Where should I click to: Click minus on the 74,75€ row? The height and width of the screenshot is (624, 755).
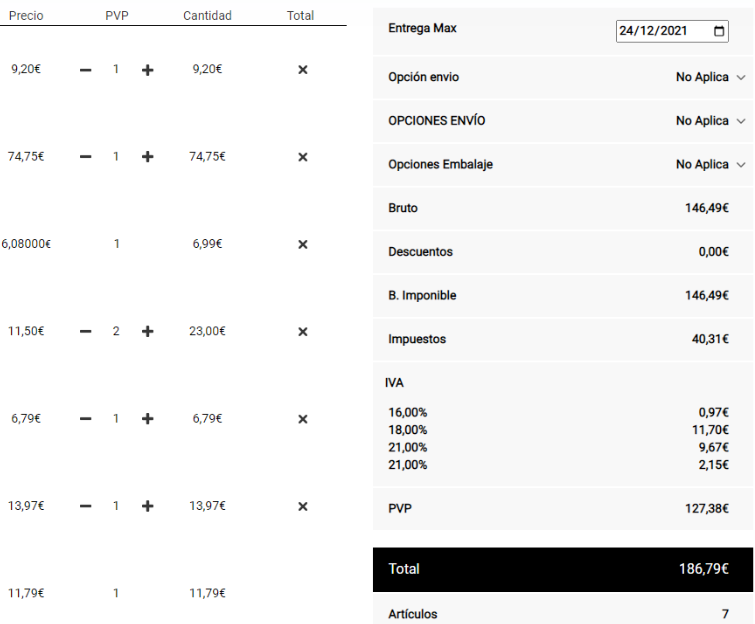coord(86,157)
